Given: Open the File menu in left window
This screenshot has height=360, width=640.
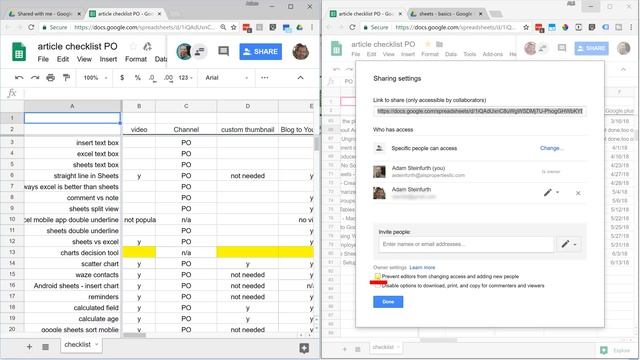Looking at the screenshot, I should click(x=43, y=59).
